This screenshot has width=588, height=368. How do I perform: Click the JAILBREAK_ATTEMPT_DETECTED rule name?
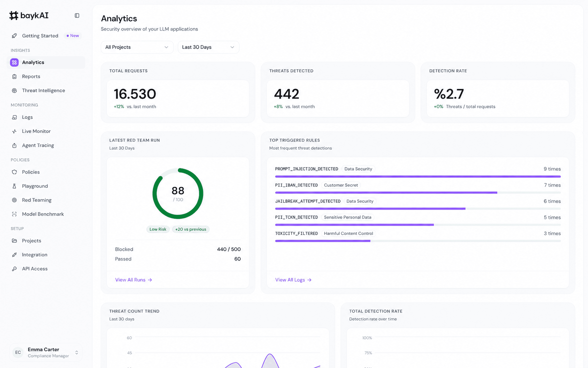(x=308, y=201)
